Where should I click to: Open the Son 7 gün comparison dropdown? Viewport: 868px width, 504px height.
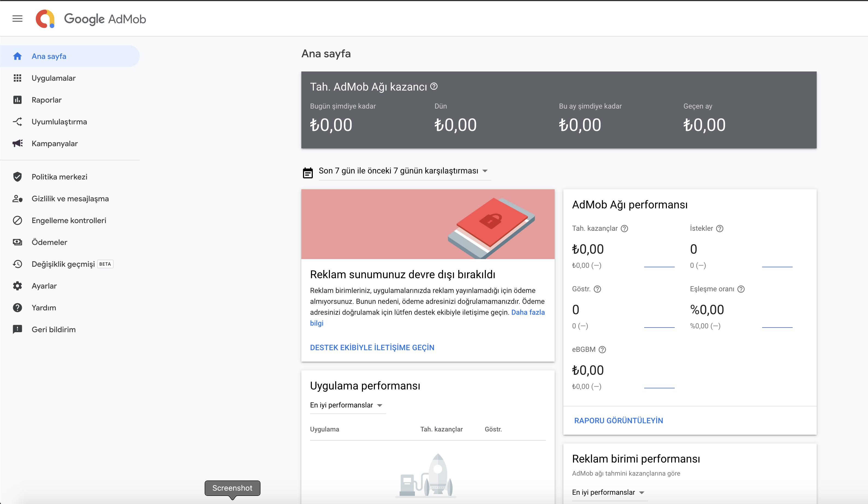pyautogui.click(x=404, y=171)
